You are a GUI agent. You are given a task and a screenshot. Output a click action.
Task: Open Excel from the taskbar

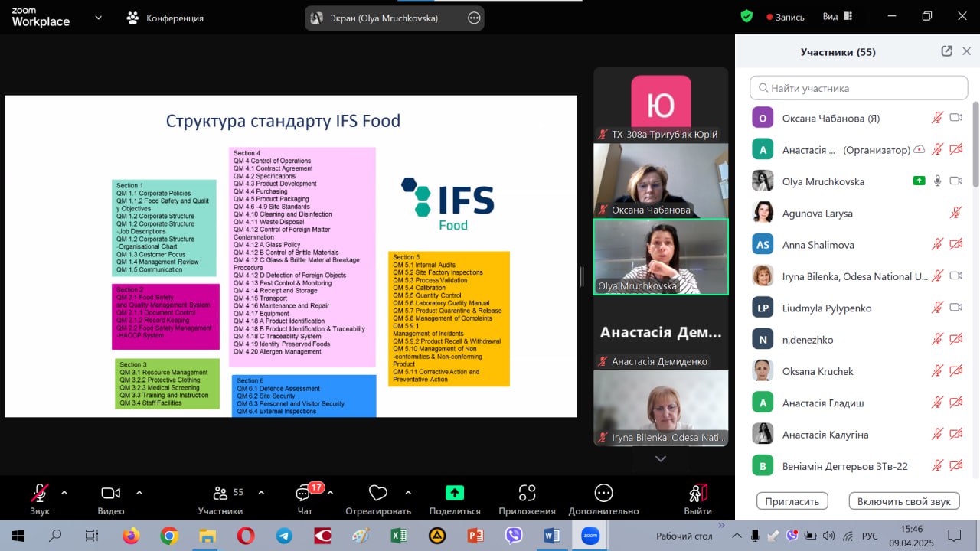click(399, 536)
